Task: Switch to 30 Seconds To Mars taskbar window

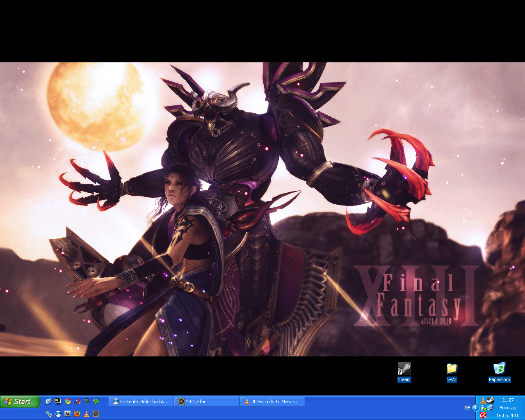Action: (x=272, y=402)
